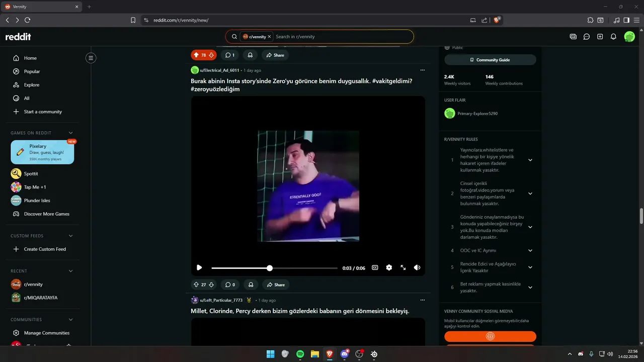Click the page vertical scrollbar thumb
The height and width of the screenshot is (362, 644).
pyautogui.click(x=641, y=216)
